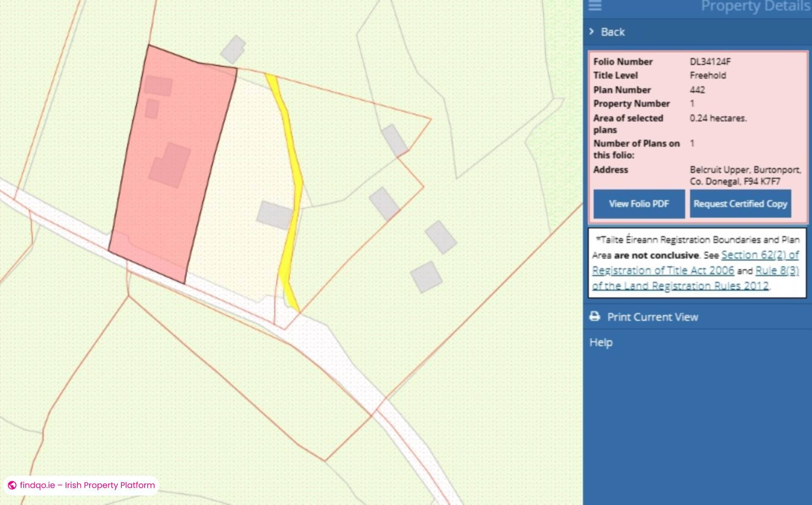Click the findqo.ie globe icon
This screenshot has width=812, height=505.
click(x=12, y=485)
